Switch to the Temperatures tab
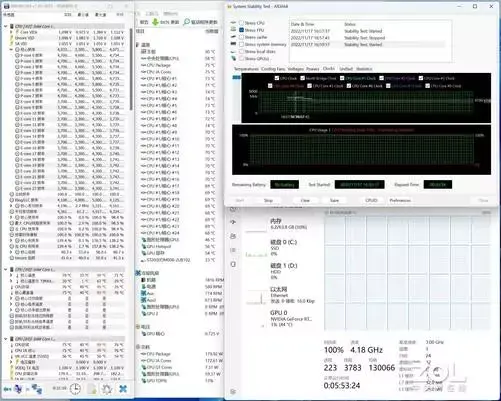Viewport: 501px width, 401px height. (x=246, y=69)
